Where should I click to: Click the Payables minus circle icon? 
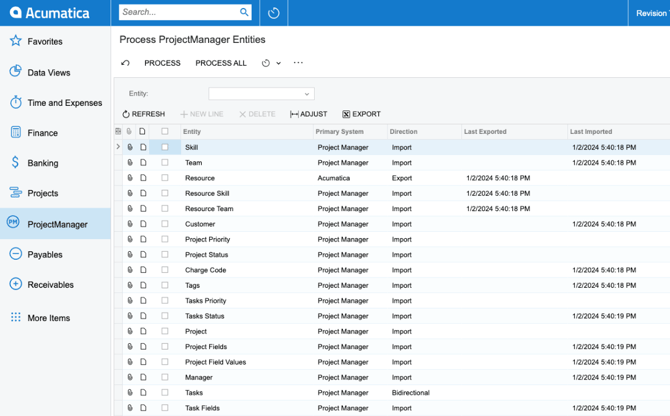[16, 254]
